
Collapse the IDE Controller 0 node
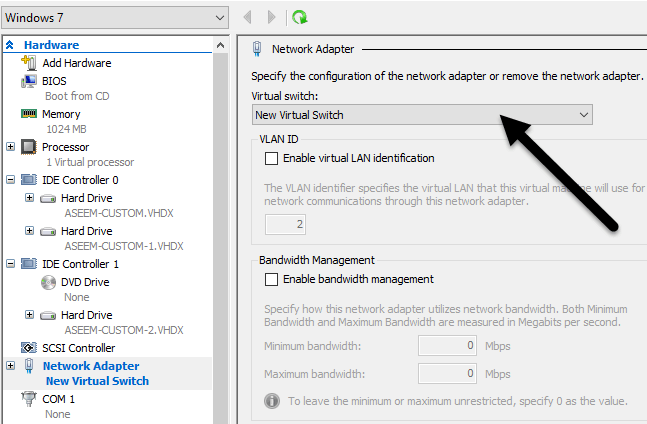pos(10,180)
